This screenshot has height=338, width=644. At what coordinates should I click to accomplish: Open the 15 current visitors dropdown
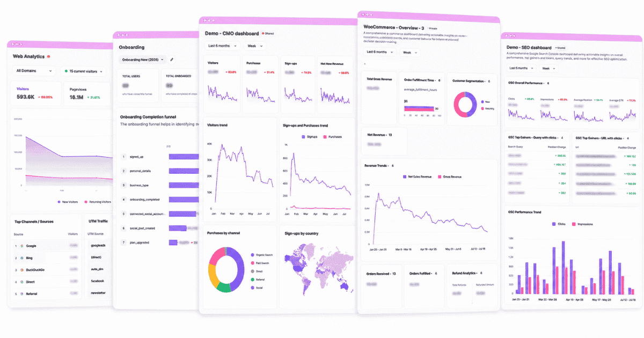point(83,71)
